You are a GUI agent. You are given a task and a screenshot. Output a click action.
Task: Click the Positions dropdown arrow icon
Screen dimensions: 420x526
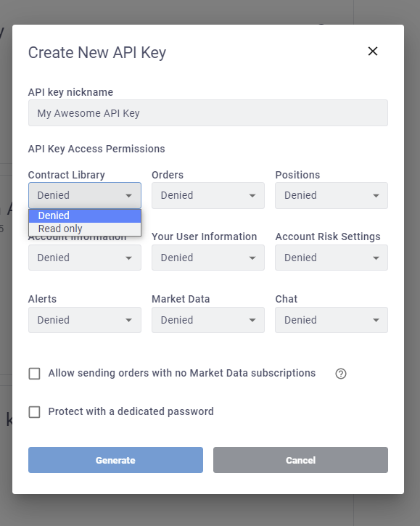(x=376, y=196)
